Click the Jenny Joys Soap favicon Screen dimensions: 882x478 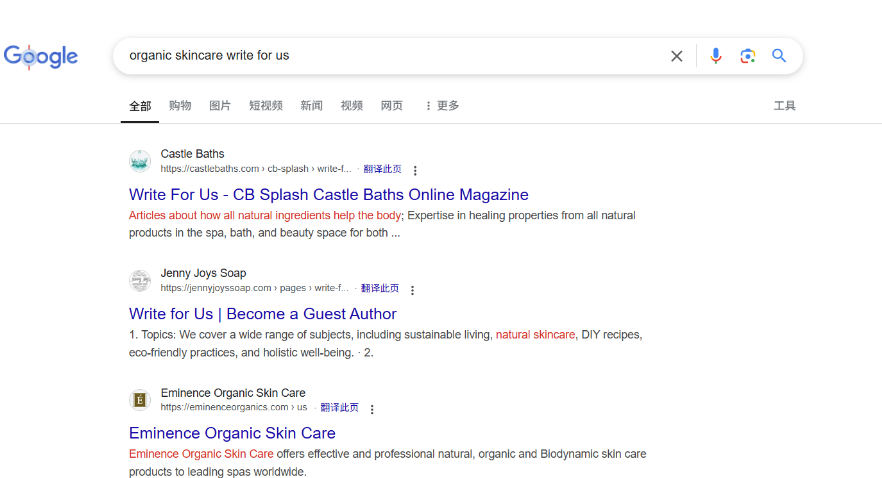tap(140, 281)
